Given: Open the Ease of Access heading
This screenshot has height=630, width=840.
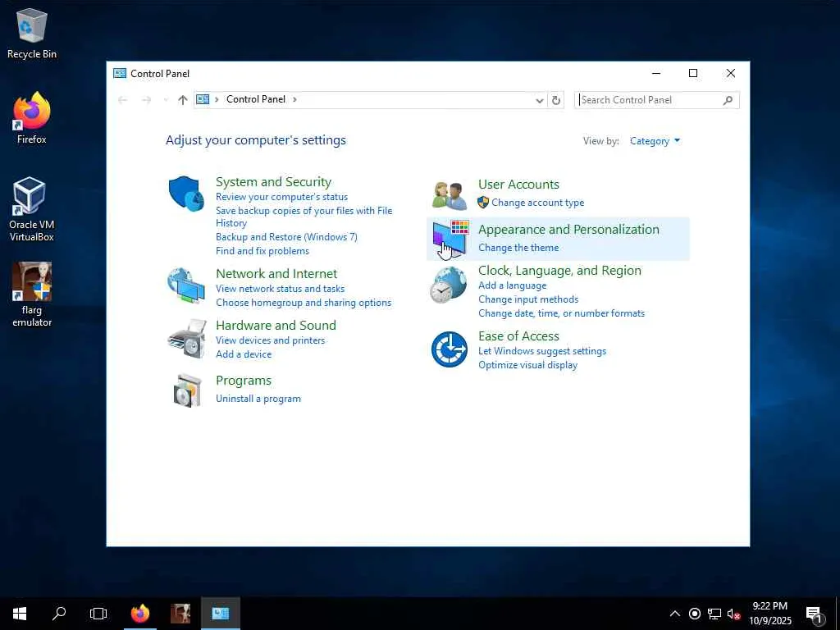Looking at the screenshot, I should [x=518, y=336].
